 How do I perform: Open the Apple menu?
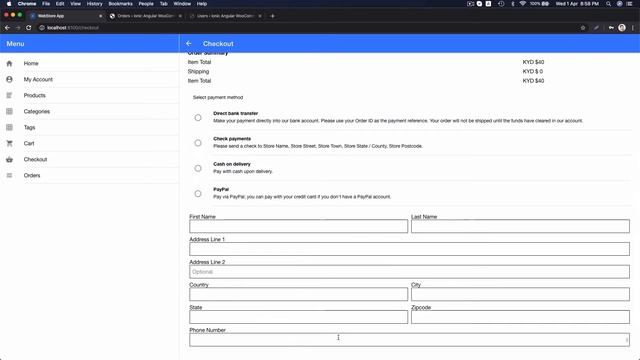click(9, 4)
